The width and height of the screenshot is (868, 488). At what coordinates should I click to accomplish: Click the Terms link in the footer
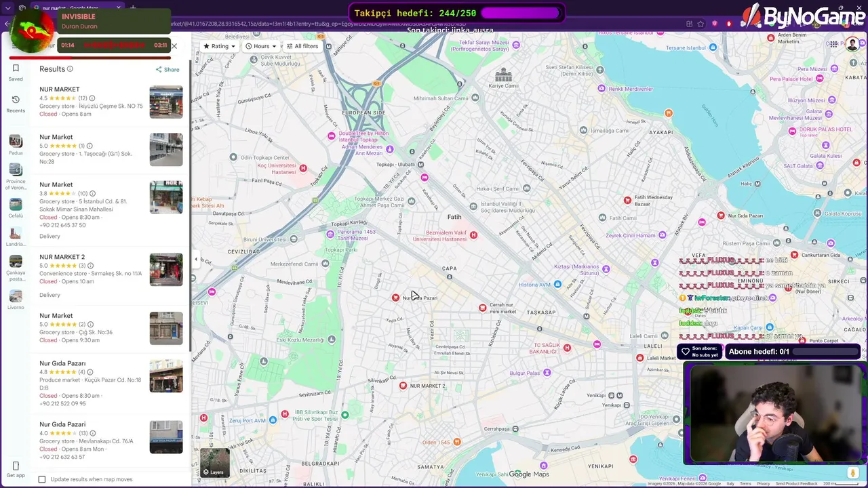point(745,483)
